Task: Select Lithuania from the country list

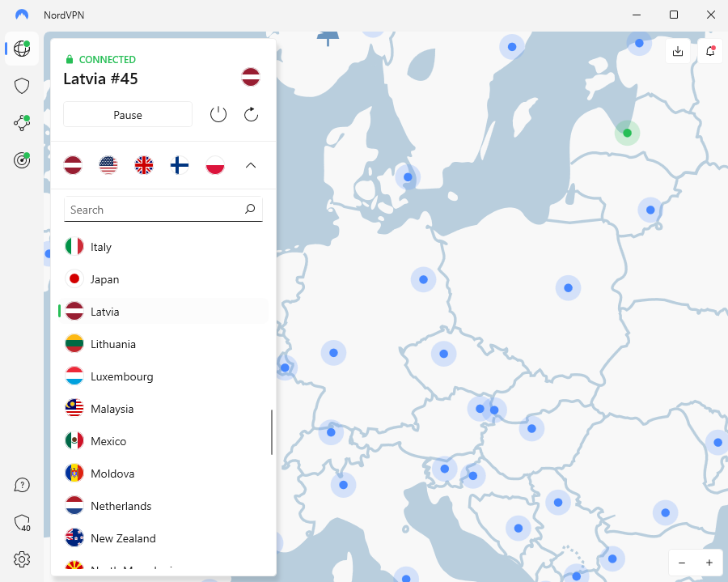Action: tap(112, 343)
